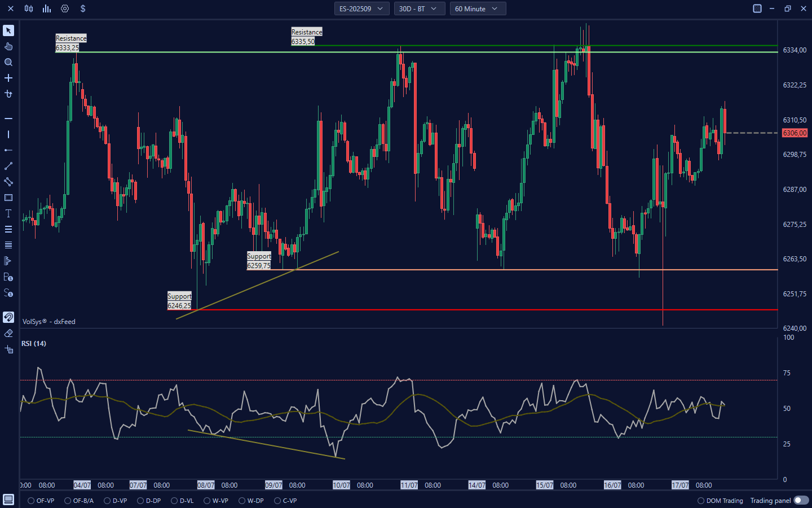Toggle the Trading panel switch
The image size is (812, 508).
[801, 501]
